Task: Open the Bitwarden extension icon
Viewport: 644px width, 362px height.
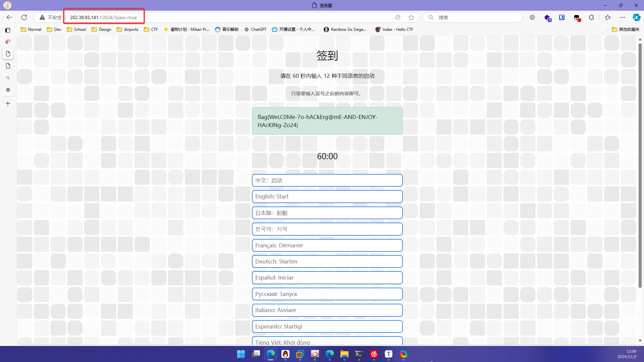Action: pyautogui.click(x=562, y=17)
